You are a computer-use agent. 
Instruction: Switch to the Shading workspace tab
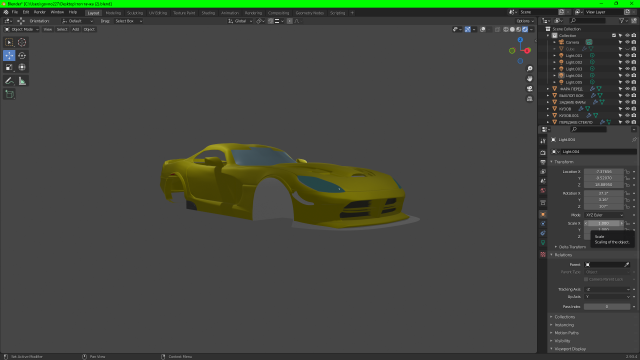(208, 13)
